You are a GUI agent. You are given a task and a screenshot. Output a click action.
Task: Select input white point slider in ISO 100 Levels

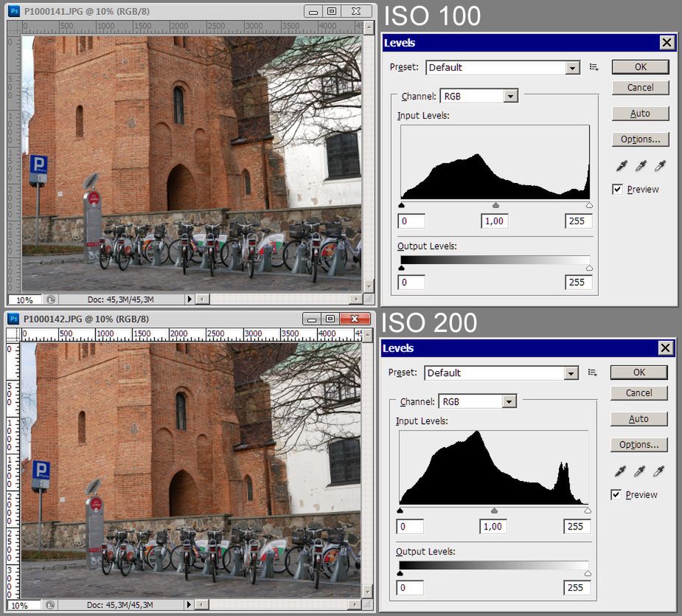click(589, 205)
